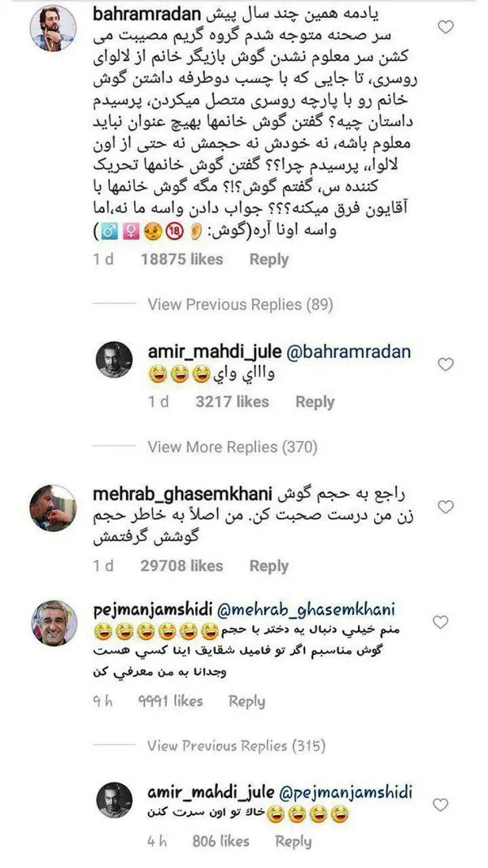
Task: Open the @pejmanjamshidi mention link
Action: click(x=346, y=792)
